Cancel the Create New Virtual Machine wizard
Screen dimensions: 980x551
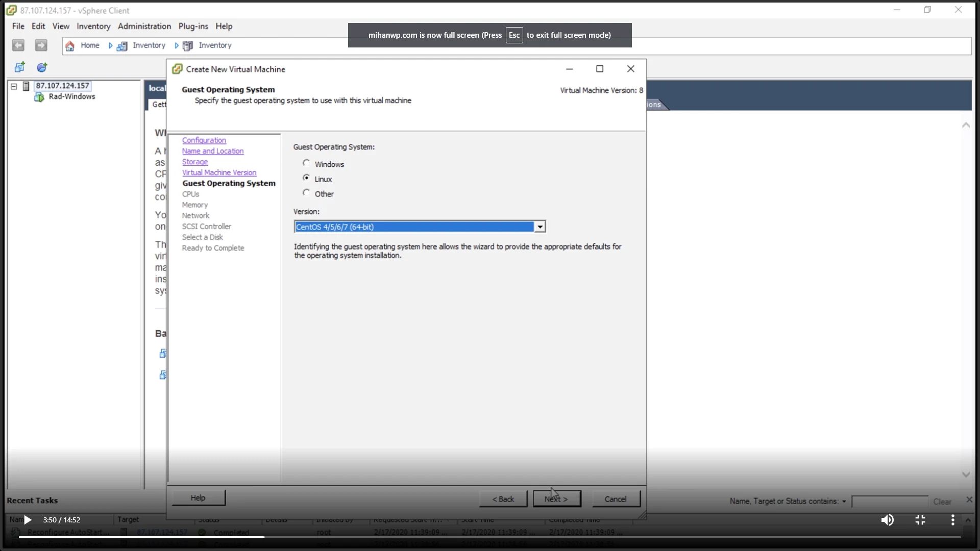click(x=616, y=499)
